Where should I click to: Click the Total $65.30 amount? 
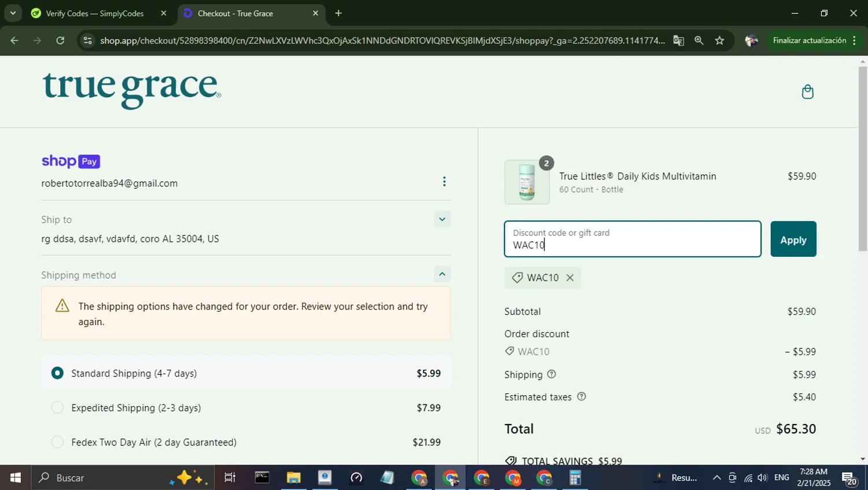796,429
